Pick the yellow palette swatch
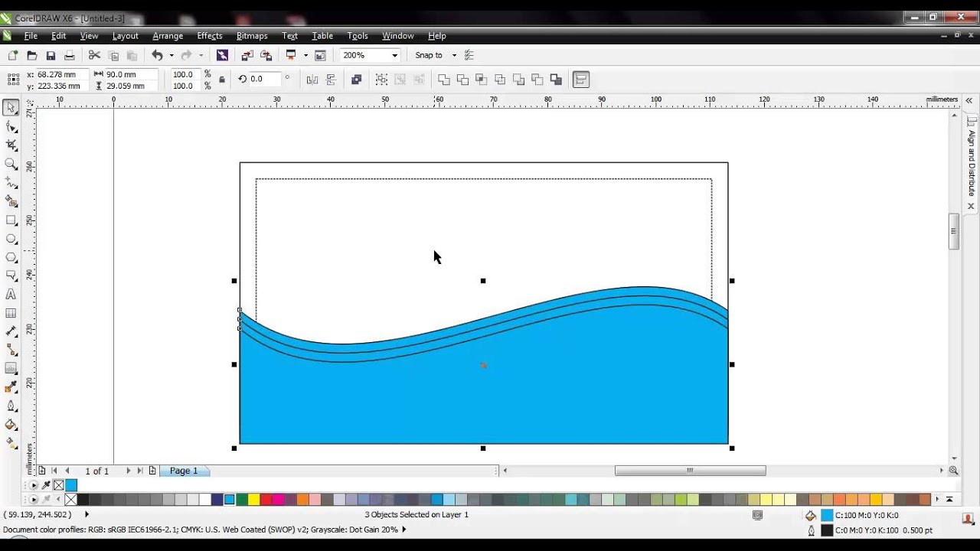The height and width of the screenshot is (551, 980). pos(253,500)
